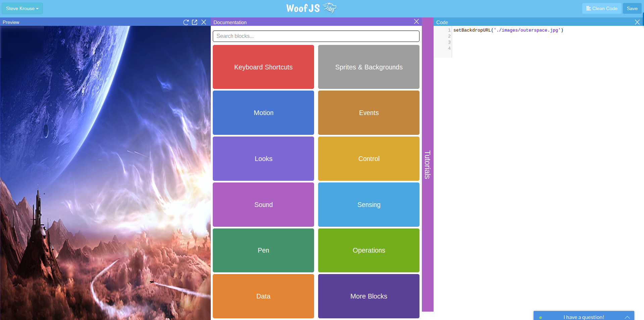
Task: Open the Sensing blocks category
Action: click(x=369, y=205)
